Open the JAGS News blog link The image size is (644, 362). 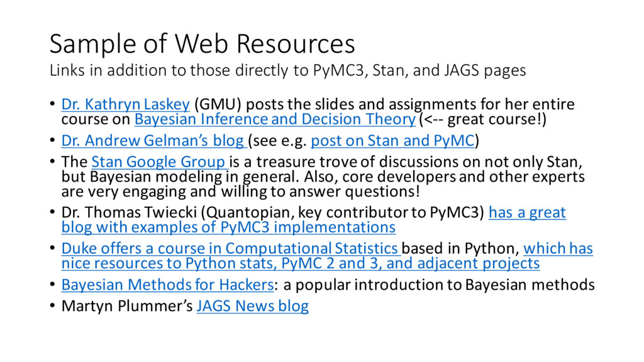tap(253, 306)
